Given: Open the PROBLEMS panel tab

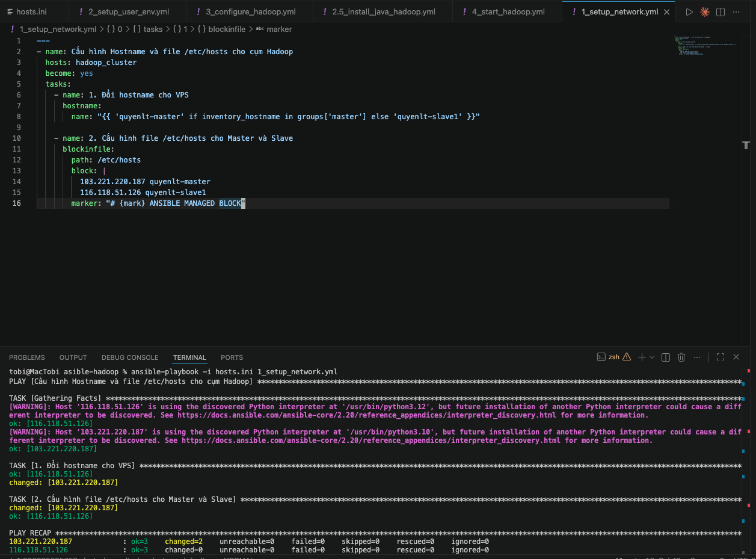Looking at the screenshot, I should click(x=27, y=357).
